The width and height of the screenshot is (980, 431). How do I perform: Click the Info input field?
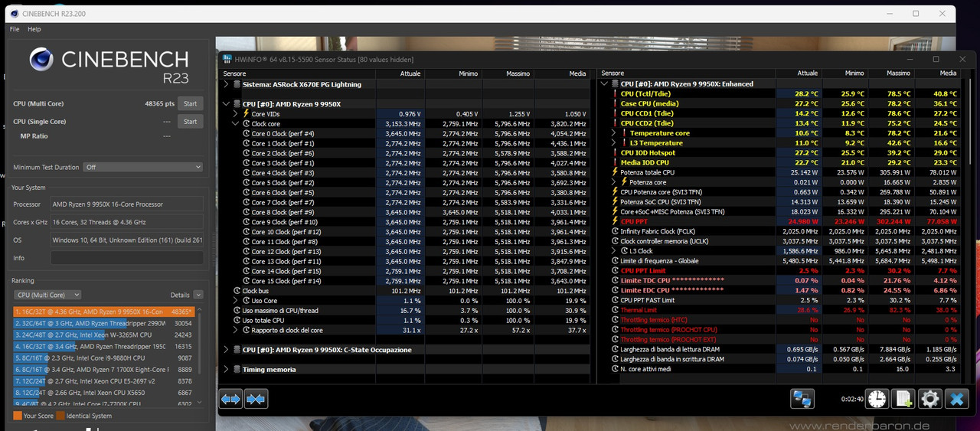coord(127,258)
